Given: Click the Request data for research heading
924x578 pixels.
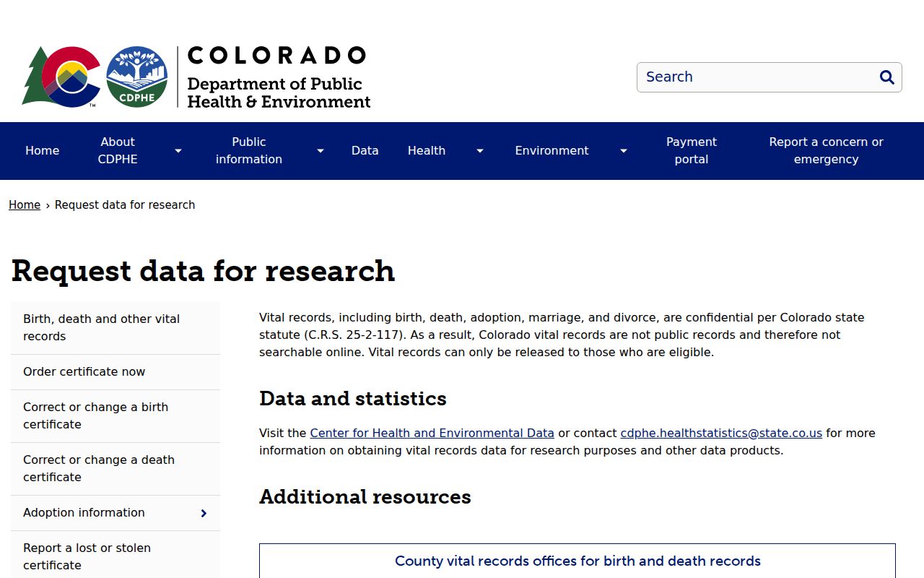Looking at the screenshot, I should 204,271.
